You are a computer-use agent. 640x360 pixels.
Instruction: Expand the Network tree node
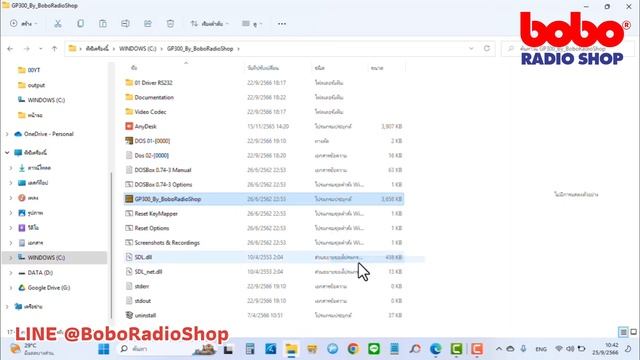7,307
